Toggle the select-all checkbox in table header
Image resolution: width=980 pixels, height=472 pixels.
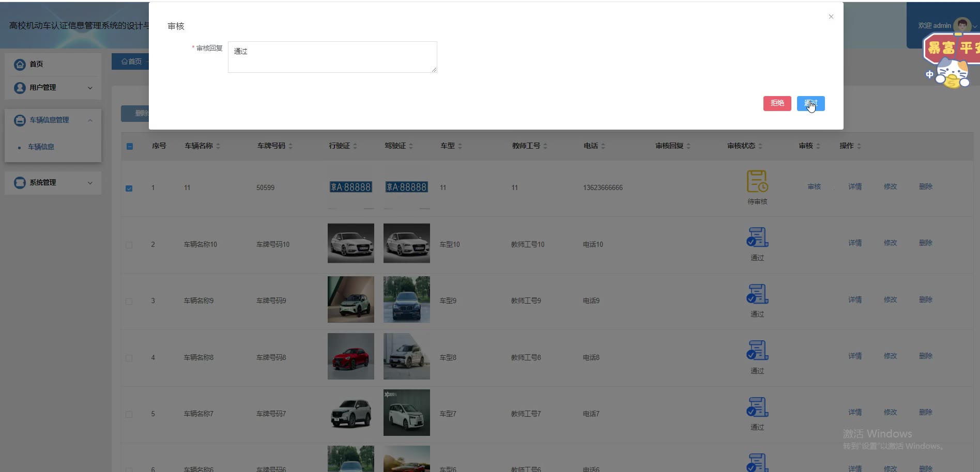130,146
